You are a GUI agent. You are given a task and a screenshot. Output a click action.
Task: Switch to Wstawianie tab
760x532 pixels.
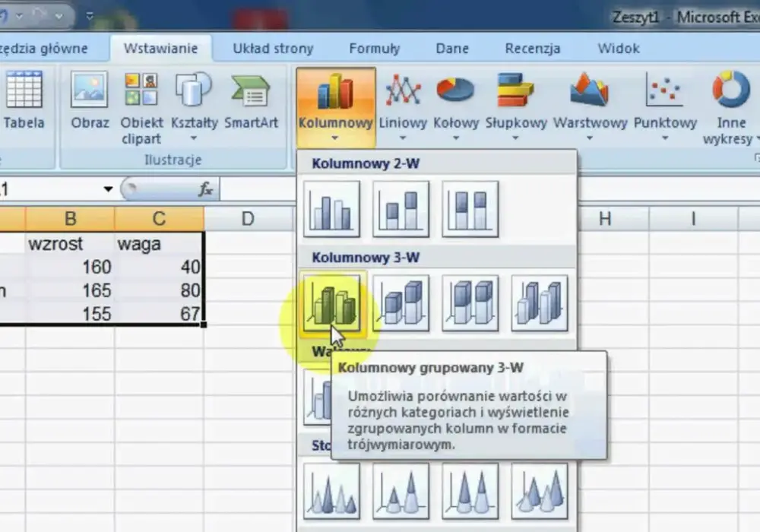click(160, 49)
